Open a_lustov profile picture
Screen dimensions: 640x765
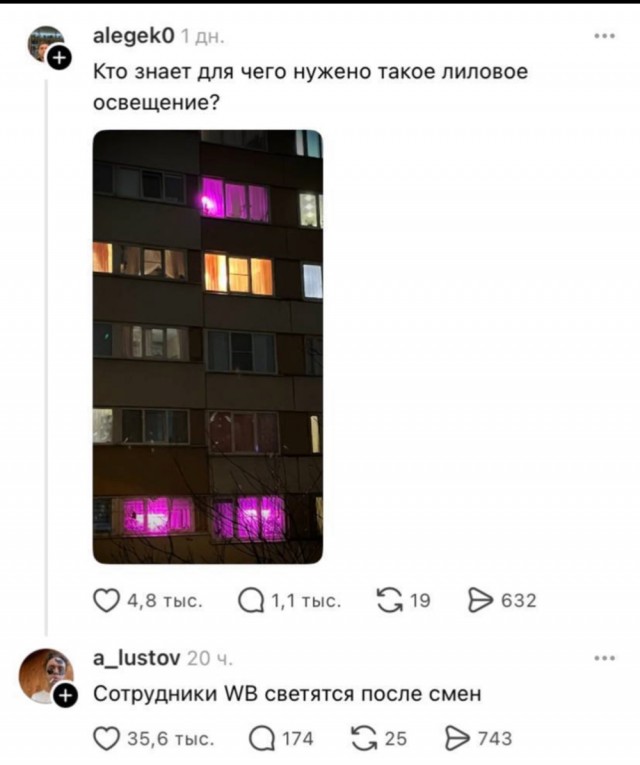(x=46, y=676)
